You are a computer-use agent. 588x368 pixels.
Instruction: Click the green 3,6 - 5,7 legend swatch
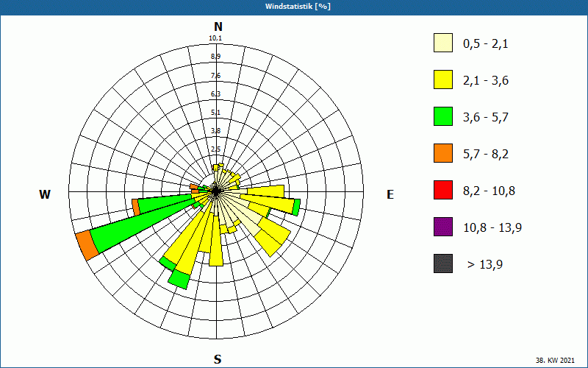tap(443, 116)
